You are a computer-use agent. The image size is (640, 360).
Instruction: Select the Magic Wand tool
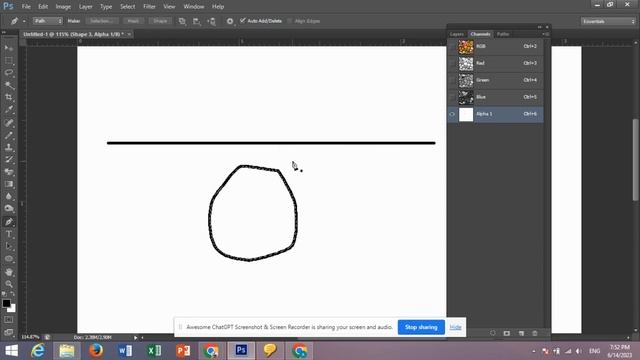9,85
